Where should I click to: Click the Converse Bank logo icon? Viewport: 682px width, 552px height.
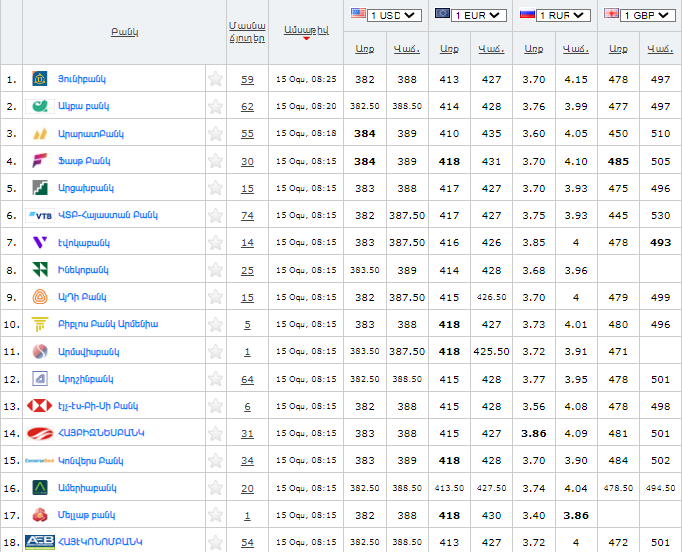(40, 461)
